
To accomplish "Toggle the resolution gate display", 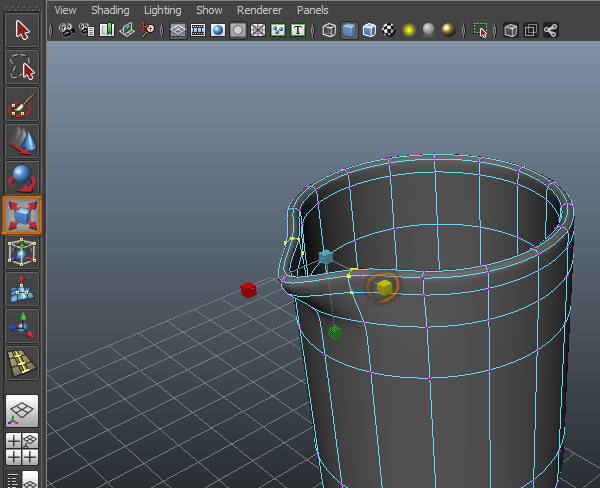I will (x=218, y=30).
